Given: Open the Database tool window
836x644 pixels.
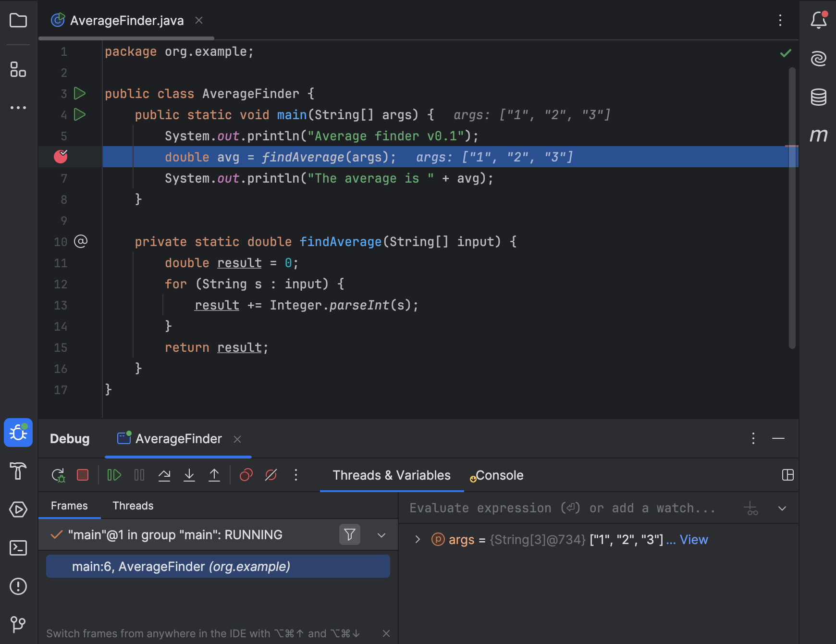Looking at the screenshot, I should pyautogui.click(x=819, y=97).
